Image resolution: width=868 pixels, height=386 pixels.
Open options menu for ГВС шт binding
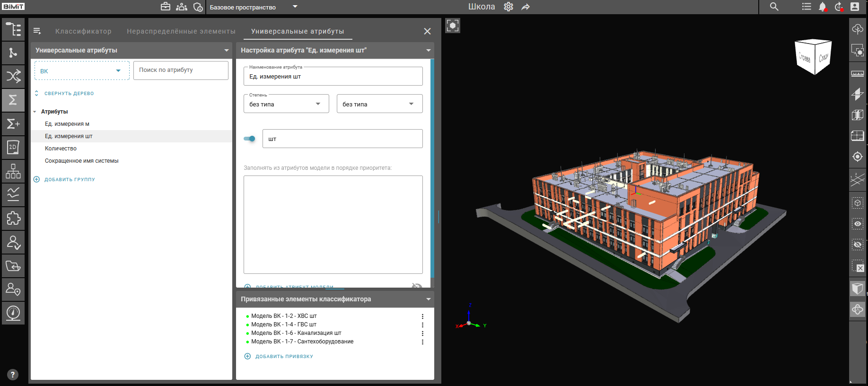(422, 325)
